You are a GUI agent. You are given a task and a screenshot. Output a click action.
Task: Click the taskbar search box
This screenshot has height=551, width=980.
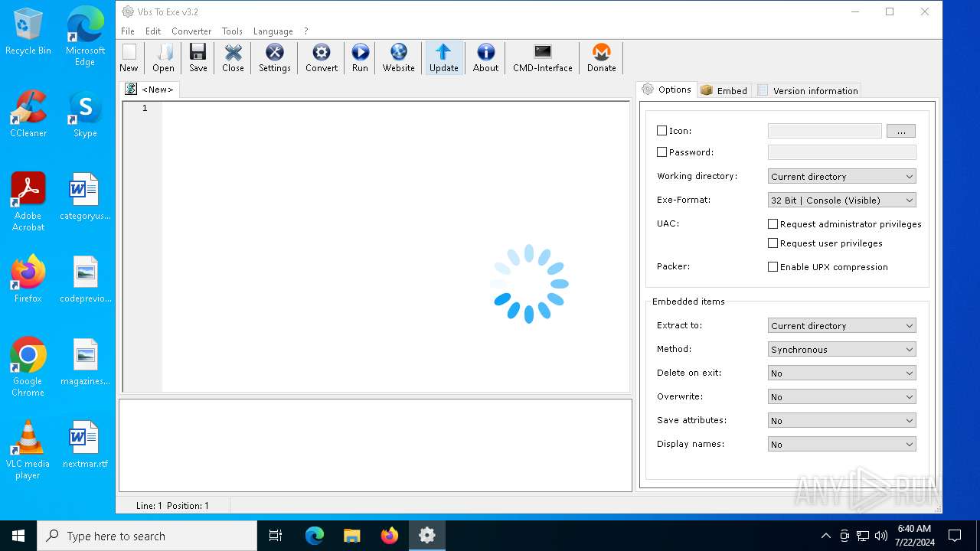pyautogui.click(x=147, y=536)
